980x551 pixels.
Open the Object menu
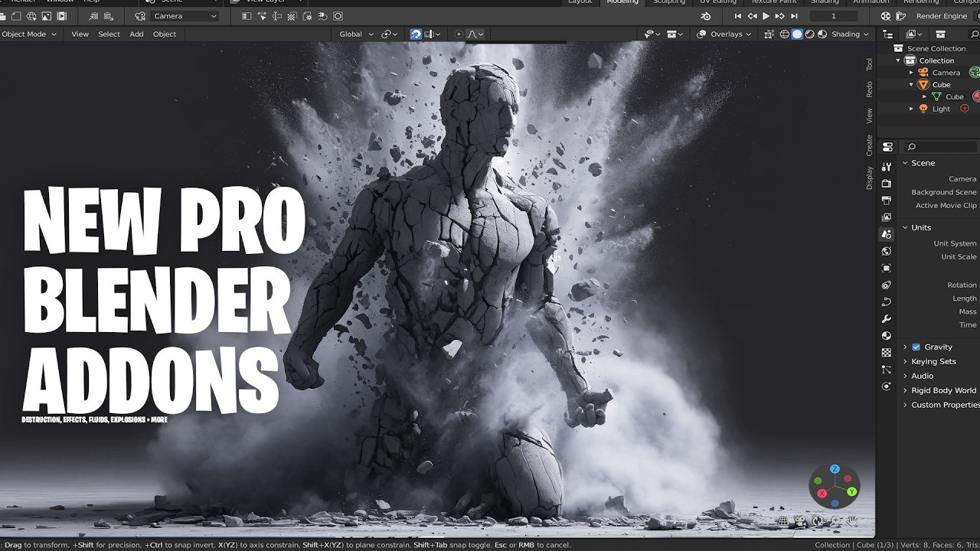[x=165, y=34]
